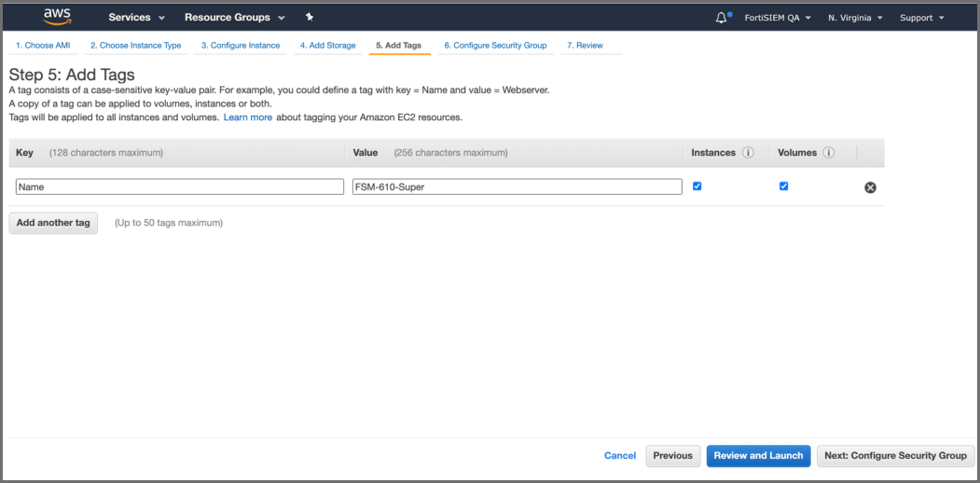Expand the Resource Groups menu
This screenshot has height=483, width=980.
(x=234, y=18)
